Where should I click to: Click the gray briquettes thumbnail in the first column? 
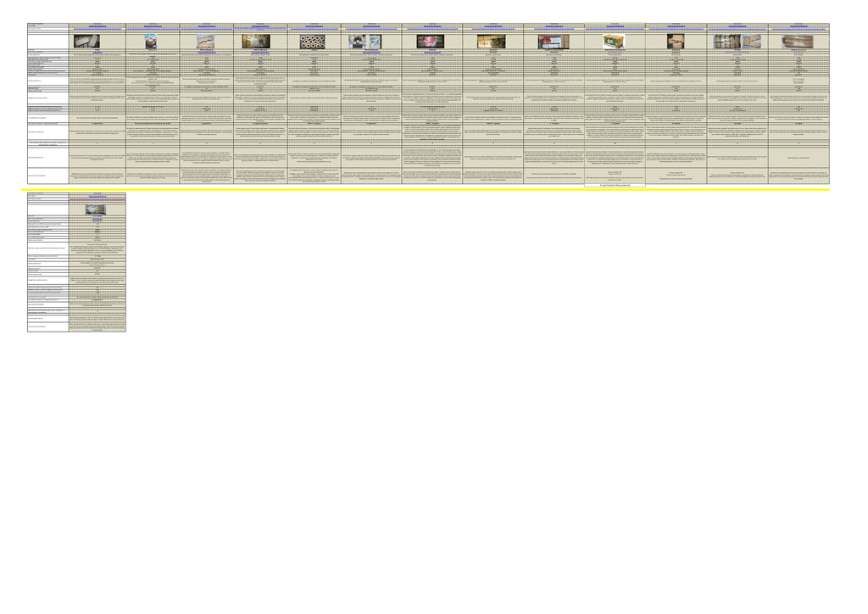87,41
